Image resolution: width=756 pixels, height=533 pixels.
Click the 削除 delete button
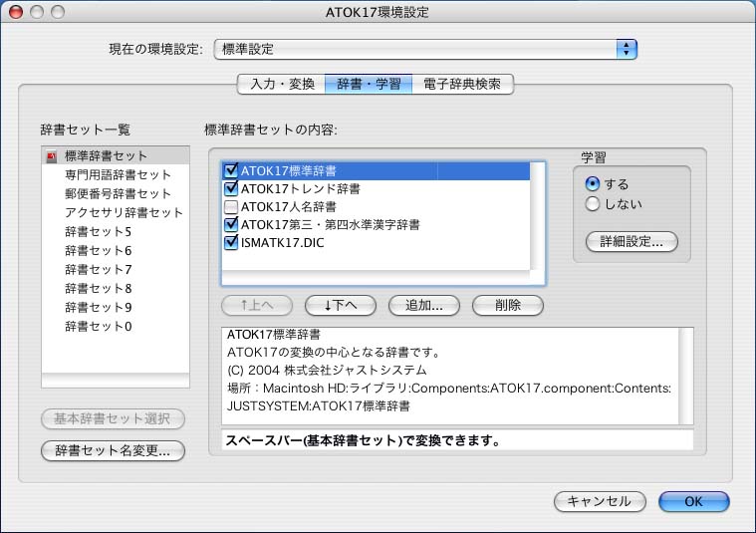tap(508, 305)
